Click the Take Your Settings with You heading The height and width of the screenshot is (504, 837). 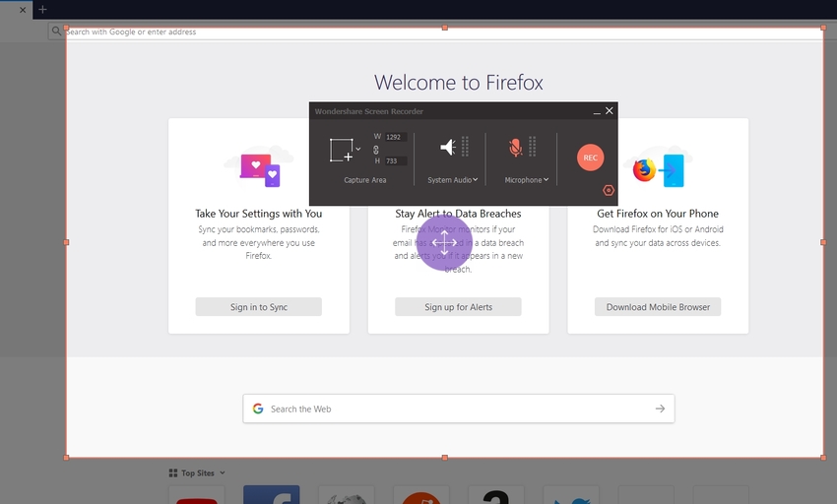[x=258, y=214]
